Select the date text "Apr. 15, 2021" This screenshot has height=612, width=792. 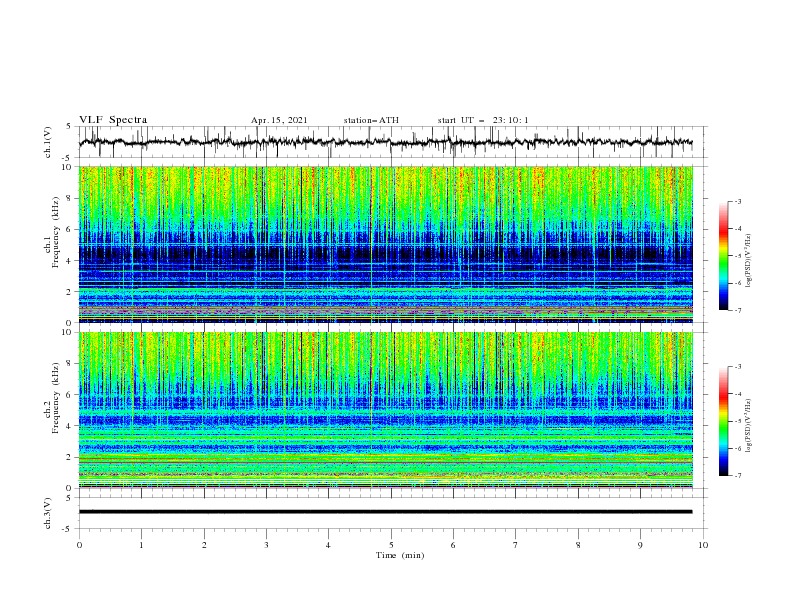279,120
